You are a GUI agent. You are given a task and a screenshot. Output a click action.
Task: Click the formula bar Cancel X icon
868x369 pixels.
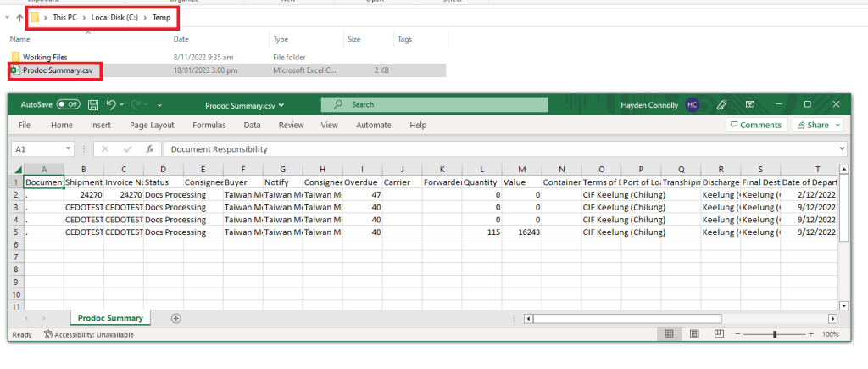[x=105, y=149]
